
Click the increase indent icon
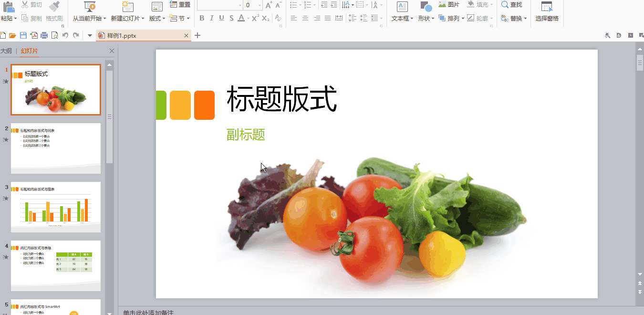(x=335, y=5)
